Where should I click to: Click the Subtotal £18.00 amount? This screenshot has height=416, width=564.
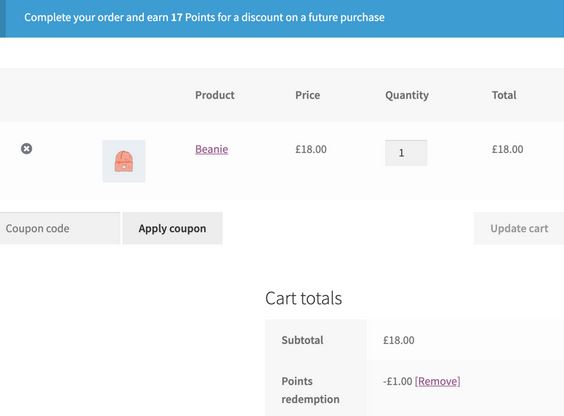399,340
